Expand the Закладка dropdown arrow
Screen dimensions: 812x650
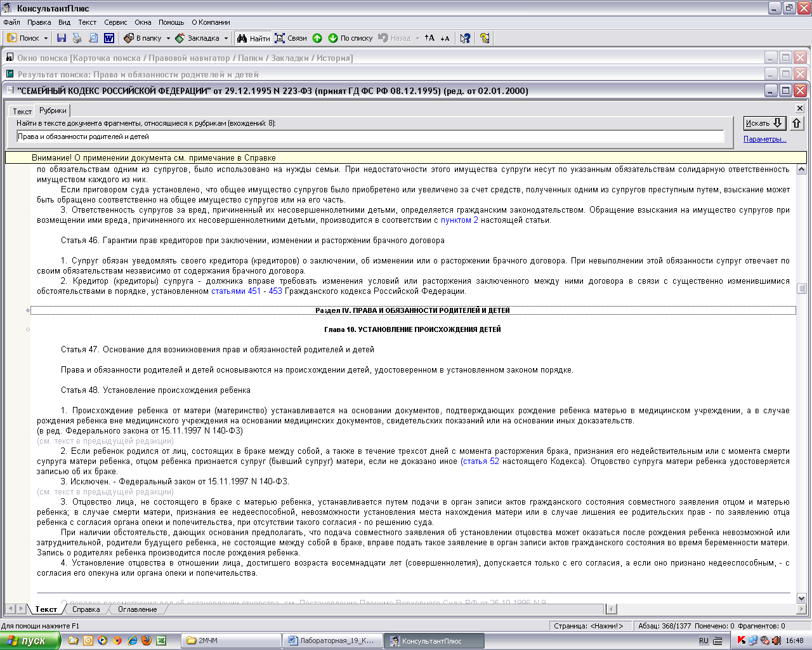[226, 38]
